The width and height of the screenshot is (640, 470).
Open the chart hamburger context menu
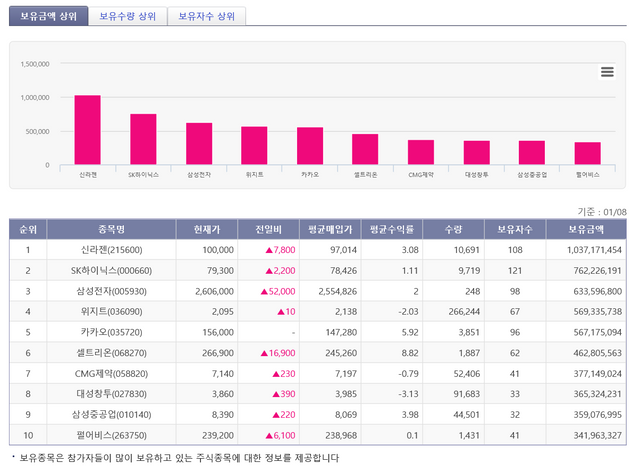click(x=607, y=72)
